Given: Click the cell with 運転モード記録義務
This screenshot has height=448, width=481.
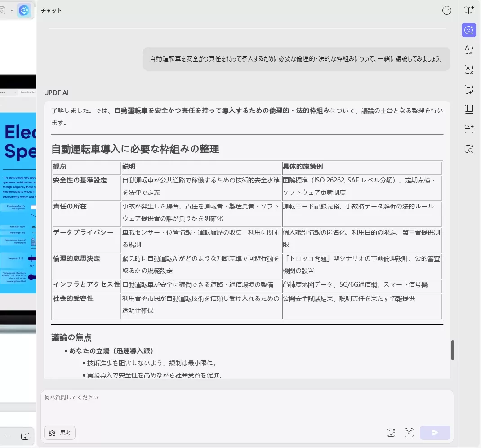Looking at the screenshot, I should coord(362,214).
